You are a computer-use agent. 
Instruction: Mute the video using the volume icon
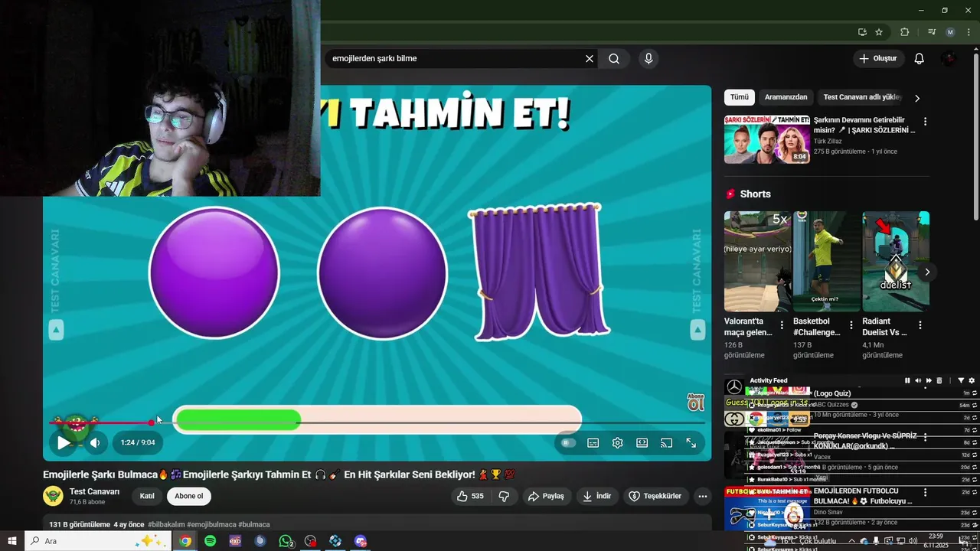click(x=95, y=442)
